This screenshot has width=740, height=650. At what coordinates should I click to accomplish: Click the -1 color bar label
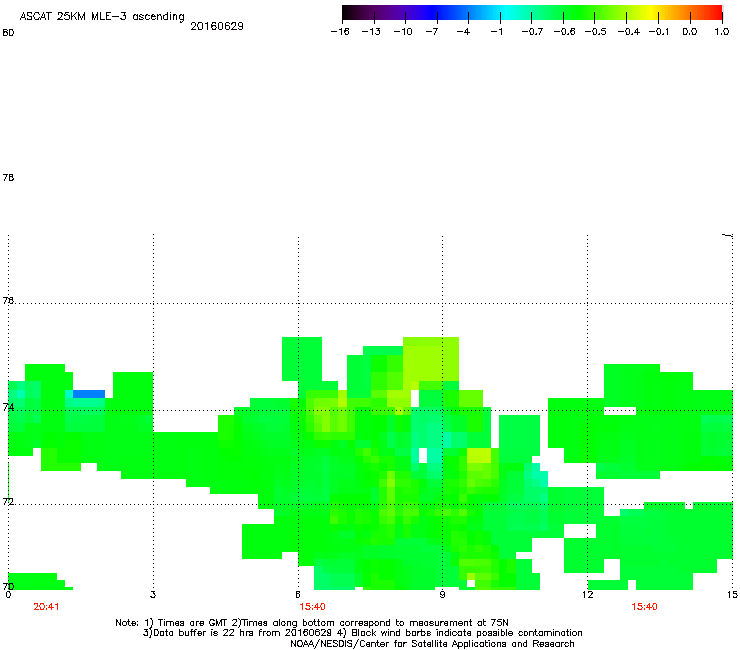[496, 32]
